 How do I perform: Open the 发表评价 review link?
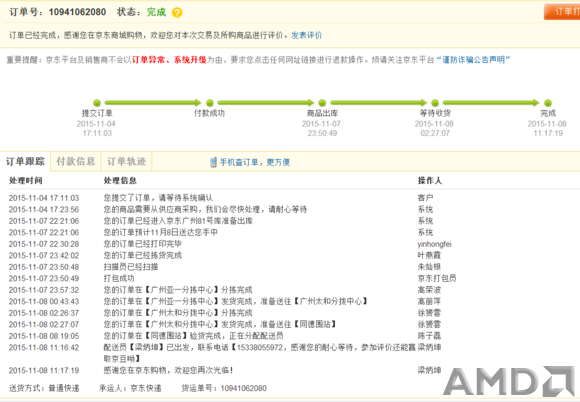tap(306, 35)
